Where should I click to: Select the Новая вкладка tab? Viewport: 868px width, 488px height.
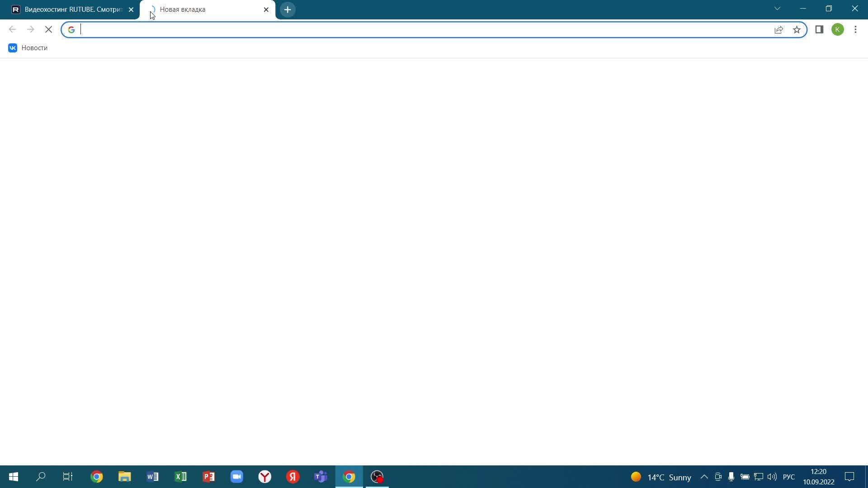[x=203, y=9]
